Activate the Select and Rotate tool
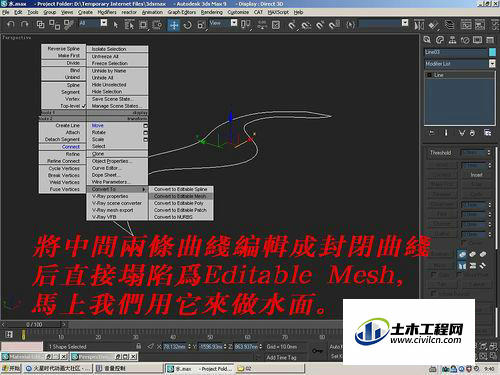The image size is (500, 375). pyautogui.click(x=187, y=25)
